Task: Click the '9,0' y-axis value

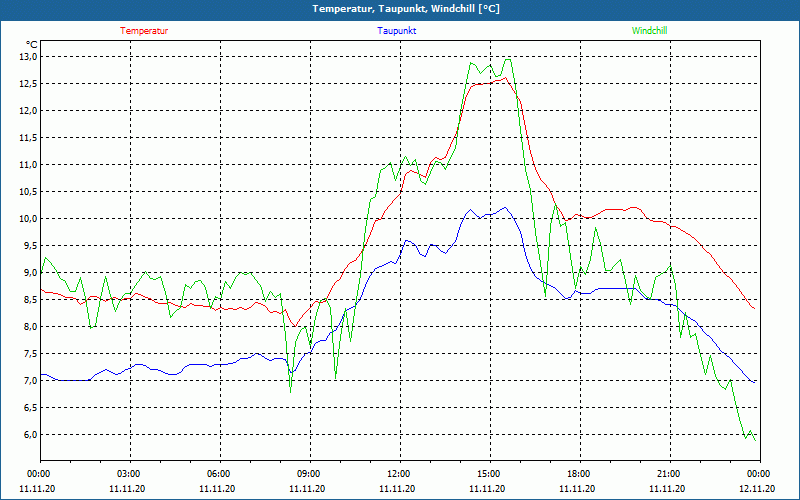Action: point(30,272)
